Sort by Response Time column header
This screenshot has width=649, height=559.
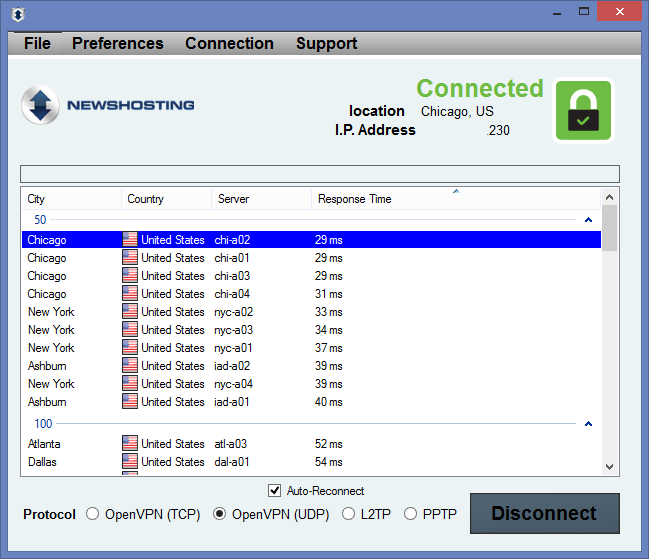click(456, 199)
